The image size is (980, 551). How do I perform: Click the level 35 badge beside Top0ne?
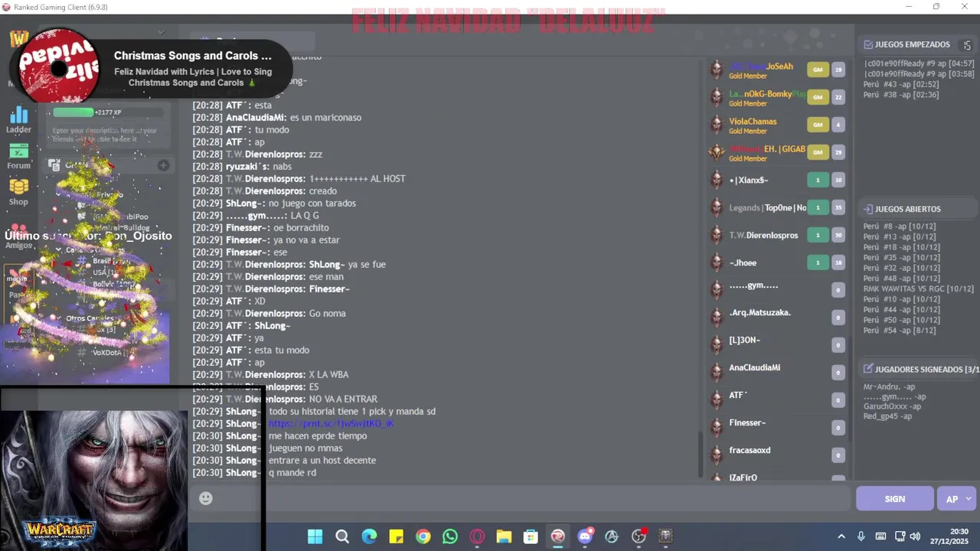point(838,207)
